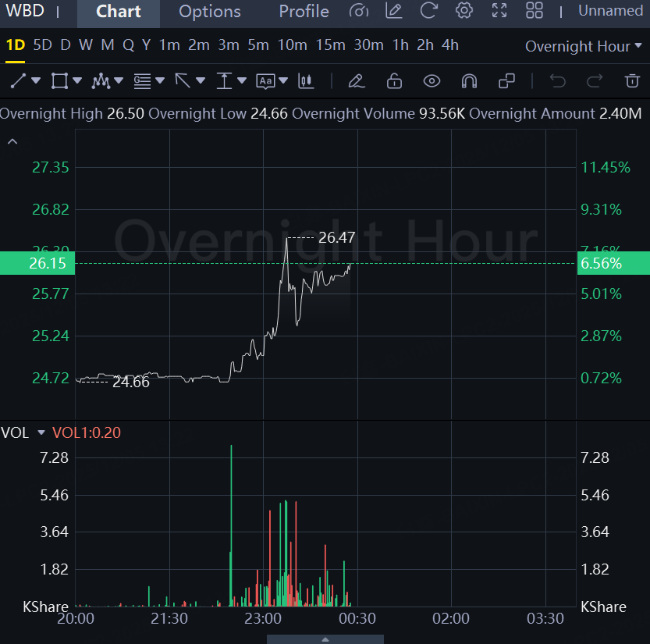Image resolution: width=650 pixels, height=644 pixels.
Task: Select the arrow annotation tool
Action: (x=183, y=81)
